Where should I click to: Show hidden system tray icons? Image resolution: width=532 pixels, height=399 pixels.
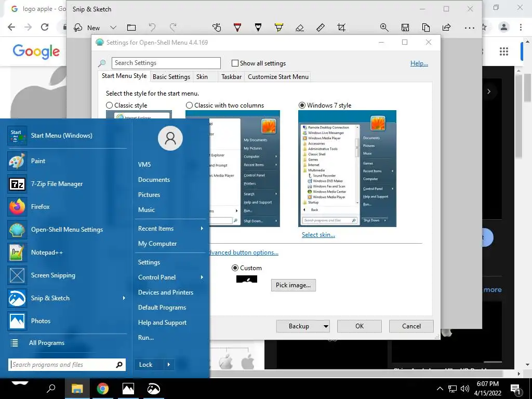coord(440,389)
